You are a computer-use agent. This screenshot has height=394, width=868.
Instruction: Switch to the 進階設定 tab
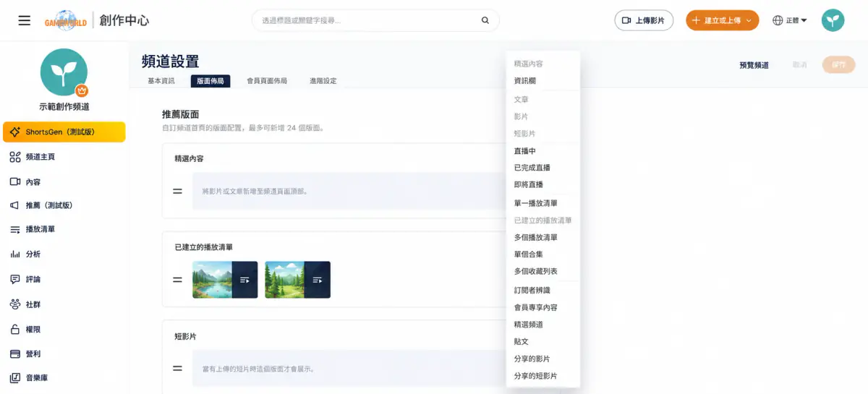[x=323, y=81]
